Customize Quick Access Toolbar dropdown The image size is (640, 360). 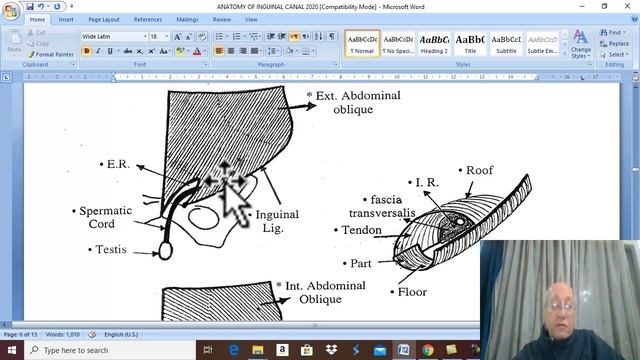(x=71, y=7)
